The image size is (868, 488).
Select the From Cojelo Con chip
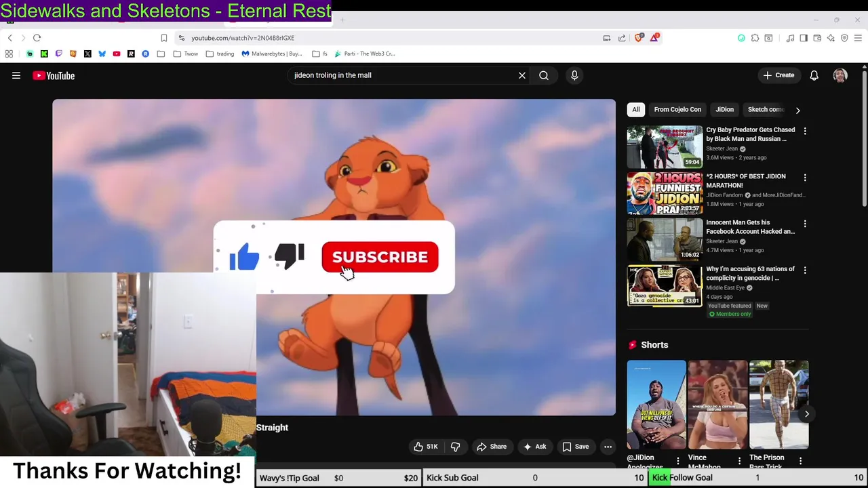pyautogui.click(x=677, y=109)
